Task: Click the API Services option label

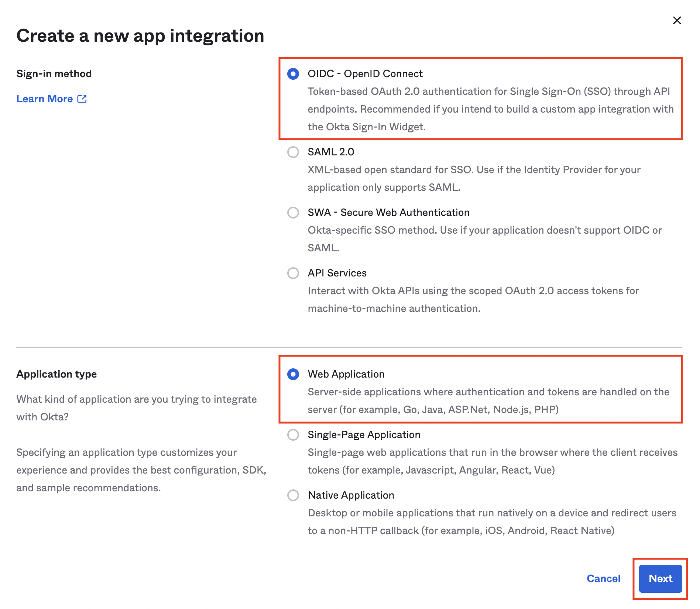Action: click(337, 273)
